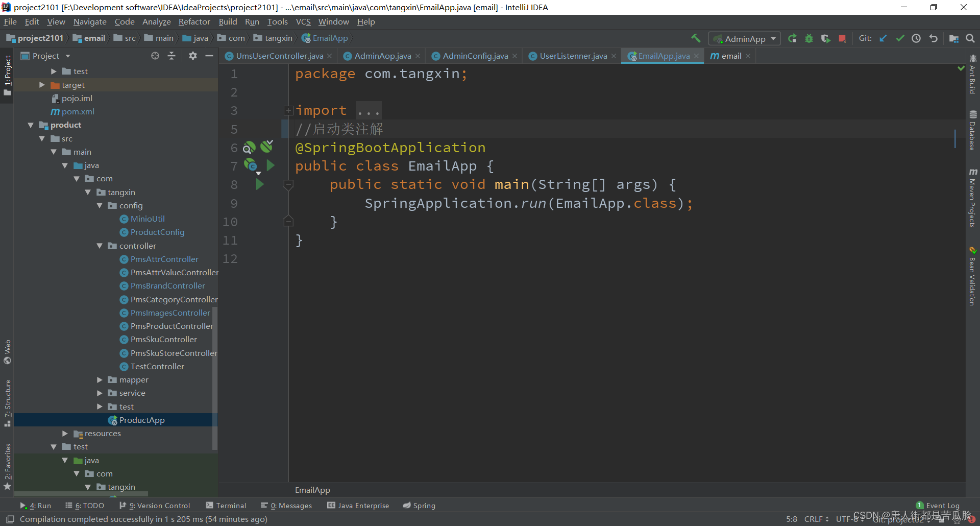The height and width of the screenshot is (526, 980).
Task: Toggle the Web tool window
Action: pos(7,352)
